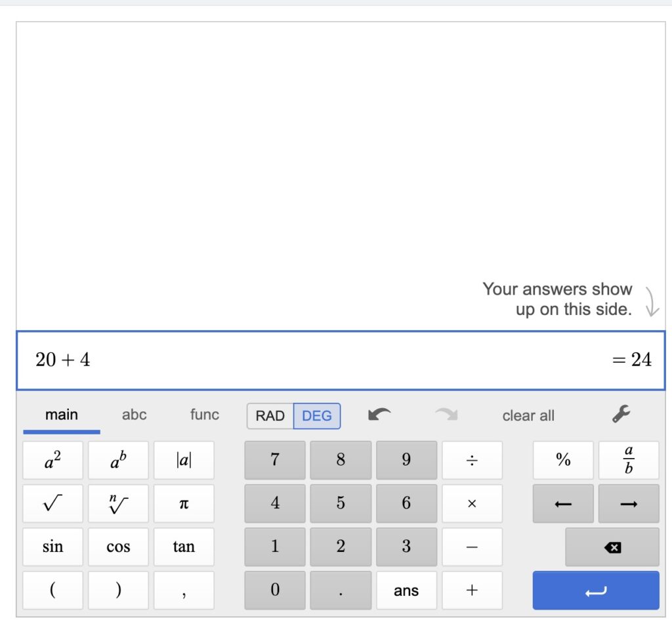Viewport: 672px width, 624px height.
Task: Click the redo arrow icon
Action: pyautogui.click(x=446, y=415)
